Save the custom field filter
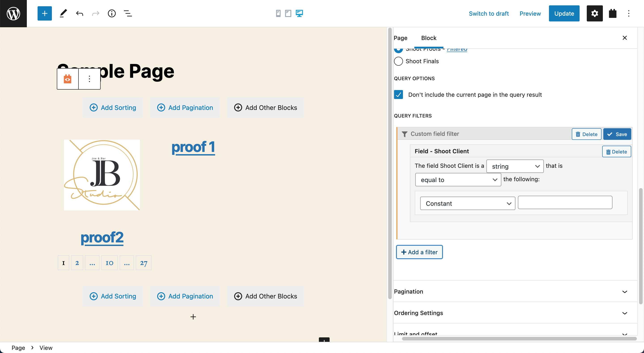 tap(617, 134)
